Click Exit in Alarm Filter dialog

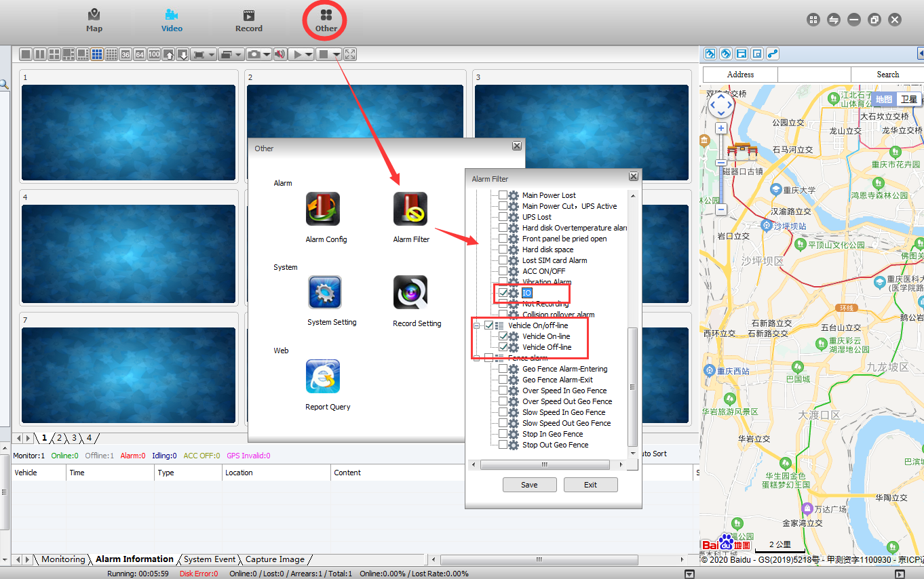590,485
